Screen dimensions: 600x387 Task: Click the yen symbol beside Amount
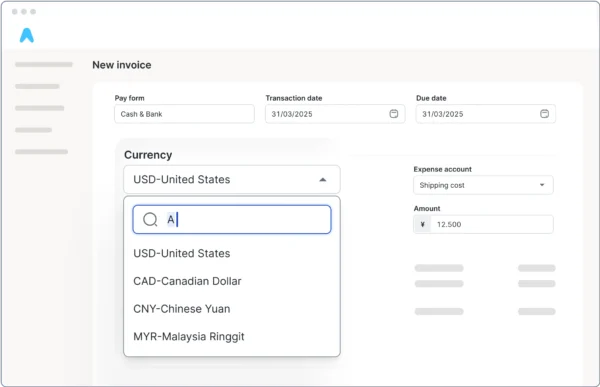[x=422, y=224]
